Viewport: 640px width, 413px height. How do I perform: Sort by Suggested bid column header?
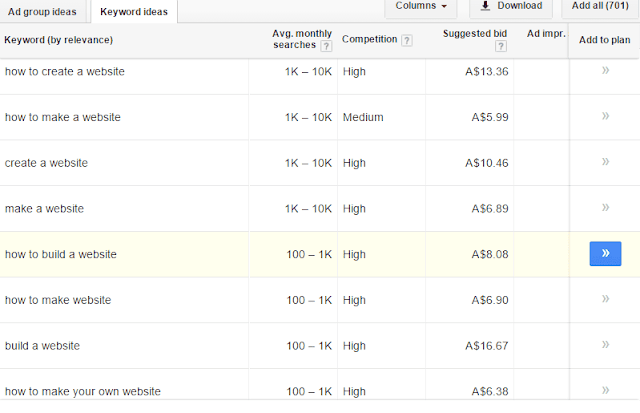[475, 33]
